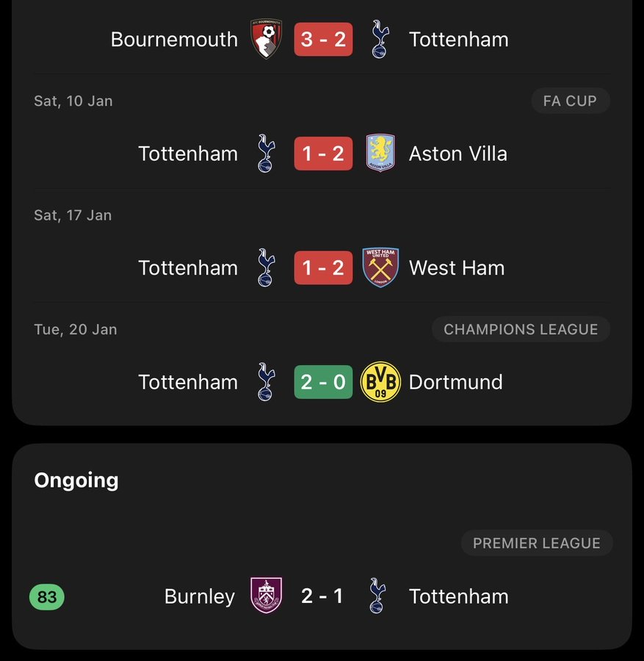Open the Tottenham vs West Ham score
This screenshot has width=644, height=661.
point(323,267)
